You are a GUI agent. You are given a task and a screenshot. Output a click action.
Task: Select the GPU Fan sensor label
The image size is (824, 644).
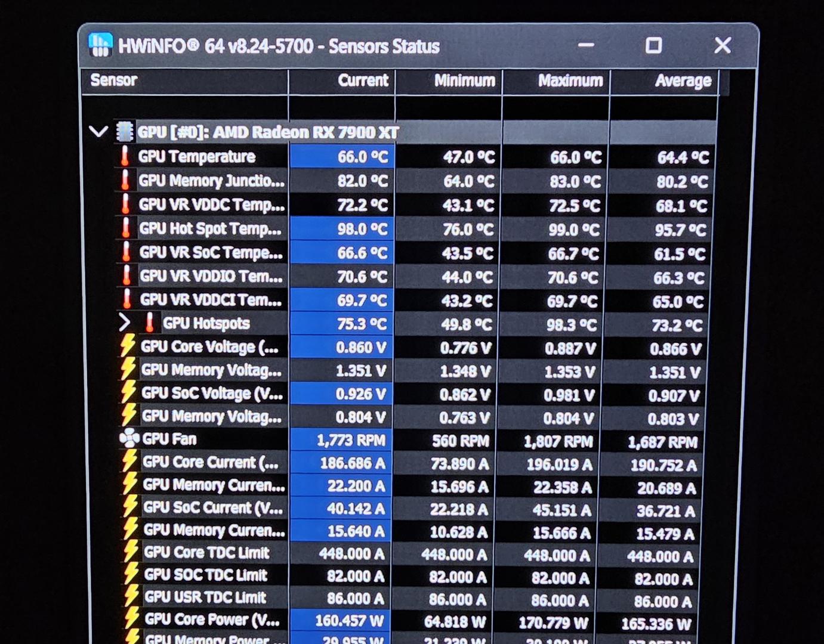coord(169,439)
